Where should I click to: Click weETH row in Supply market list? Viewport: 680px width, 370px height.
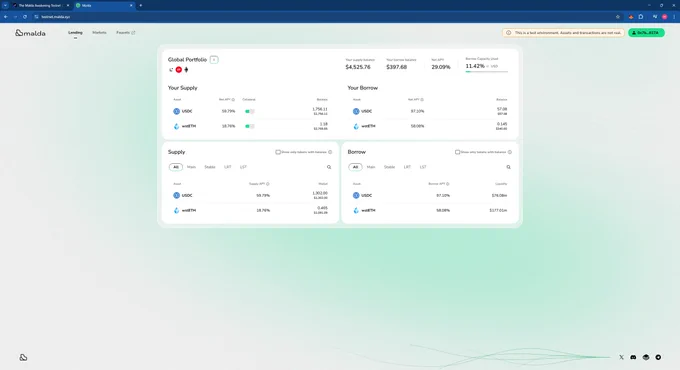[x=250, y=210]
